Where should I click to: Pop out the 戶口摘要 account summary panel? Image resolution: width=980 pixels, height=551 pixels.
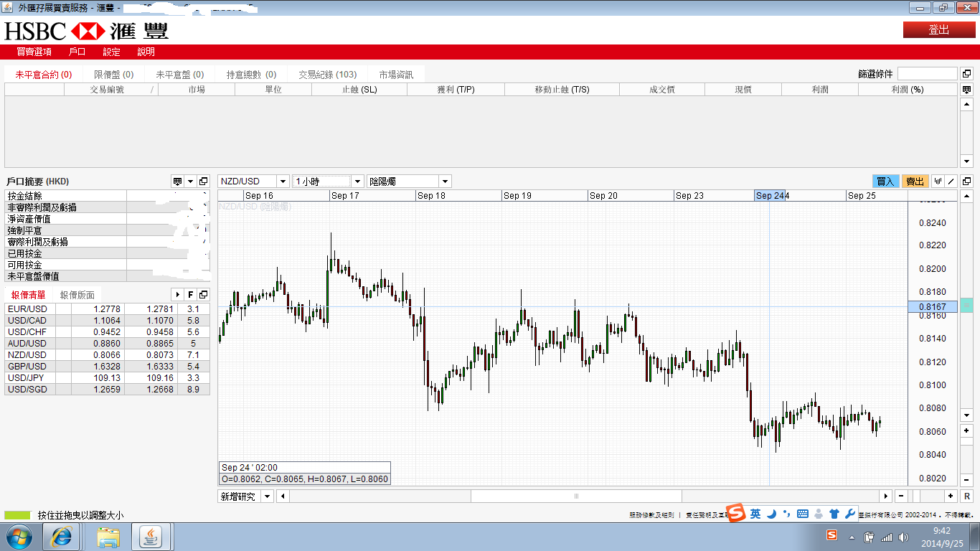203,182
